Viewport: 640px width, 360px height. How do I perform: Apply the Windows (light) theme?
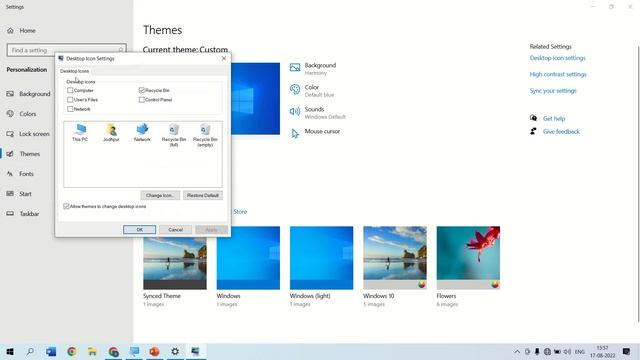point(322,258)
